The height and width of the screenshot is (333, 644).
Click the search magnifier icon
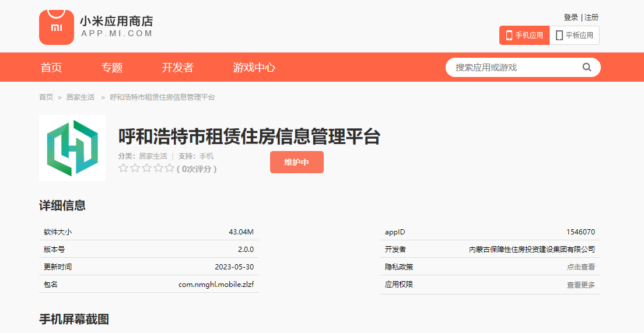587,67
